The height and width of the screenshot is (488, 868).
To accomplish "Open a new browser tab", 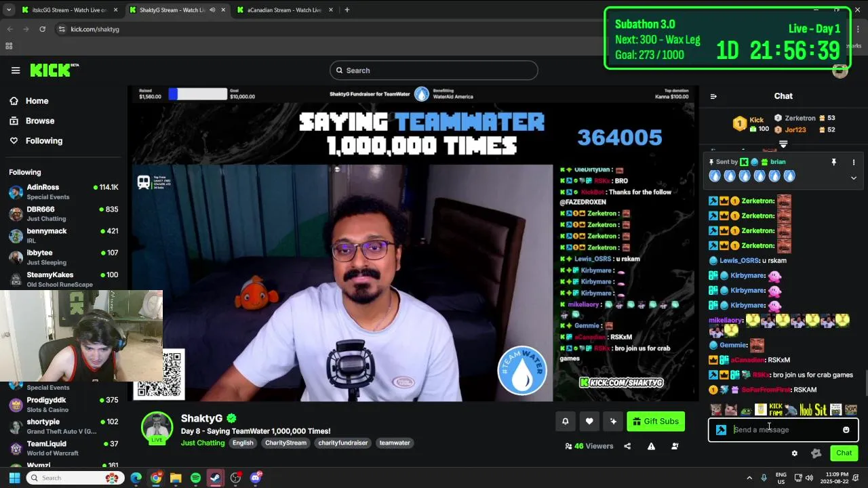I will coord(347,10).
